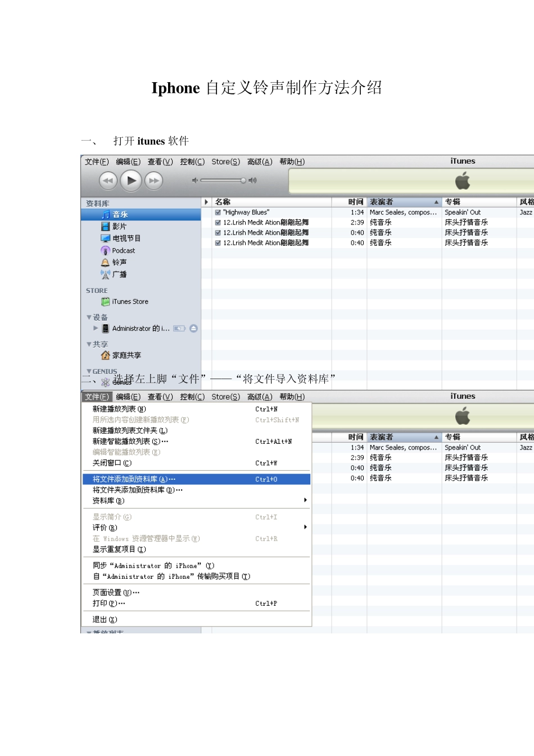
Task: Click the high-volume speaker icon
Action: point(252,181)
